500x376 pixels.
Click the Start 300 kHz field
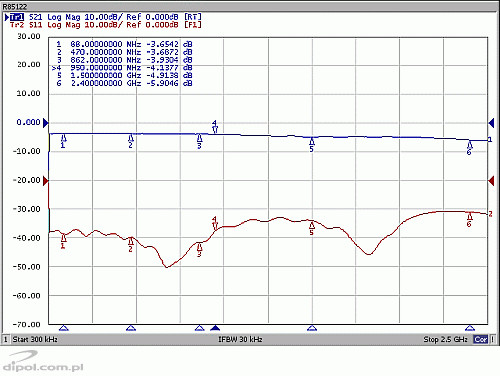point(35,340)
